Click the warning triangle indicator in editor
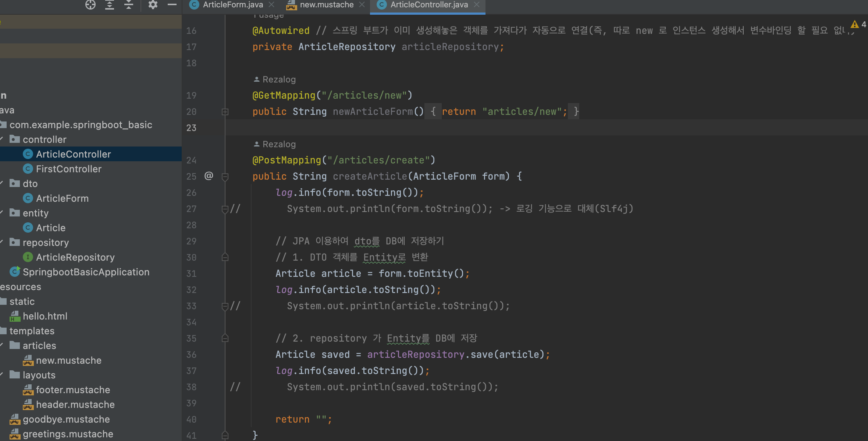868x441 pixels. (854, 24)
